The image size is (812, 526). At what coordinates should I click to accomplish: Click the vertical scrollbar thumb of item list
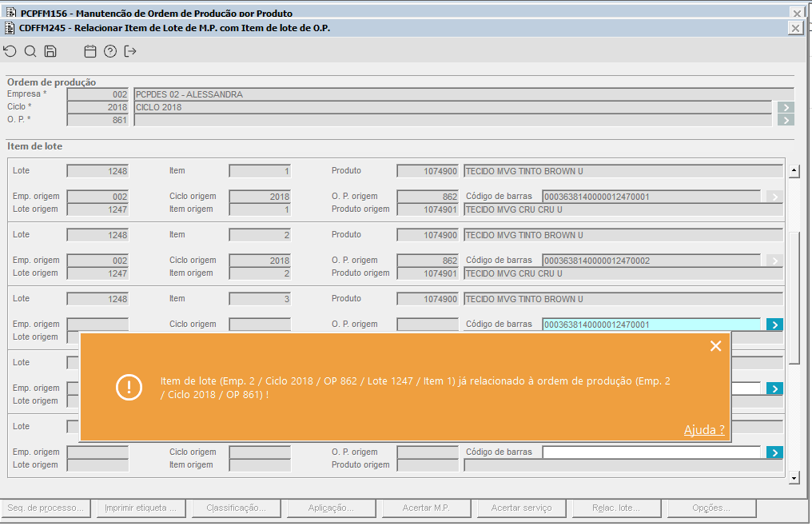[794, 297]
